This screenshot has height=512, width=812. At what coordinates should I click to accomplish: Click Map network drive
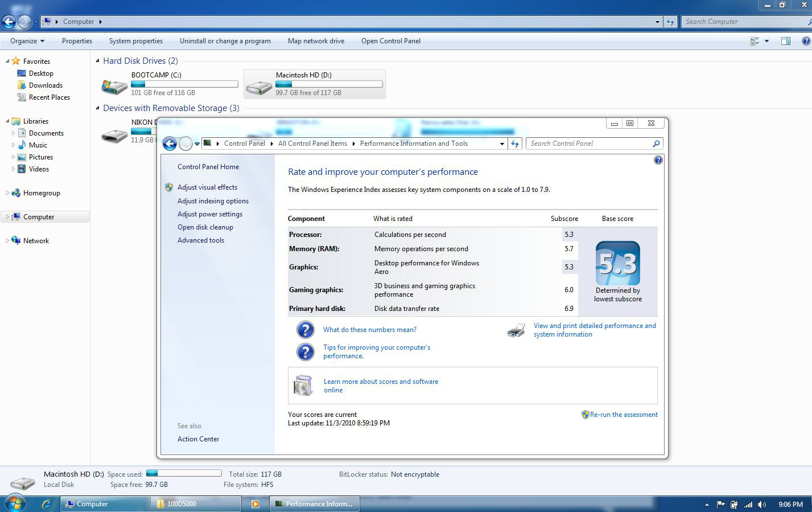(316, 41)
